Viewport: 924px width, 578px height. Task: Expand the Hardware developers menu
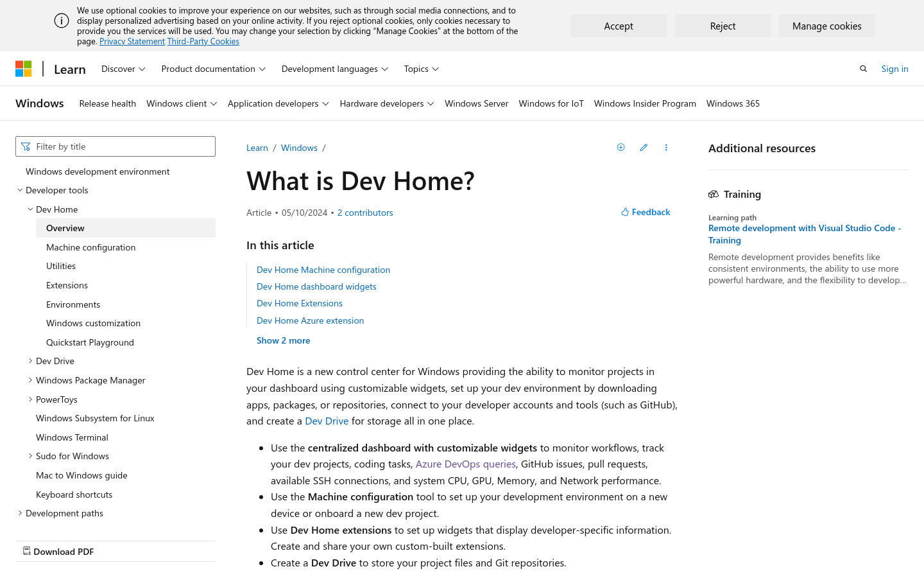pyautogui.click(x=387, y=103)
